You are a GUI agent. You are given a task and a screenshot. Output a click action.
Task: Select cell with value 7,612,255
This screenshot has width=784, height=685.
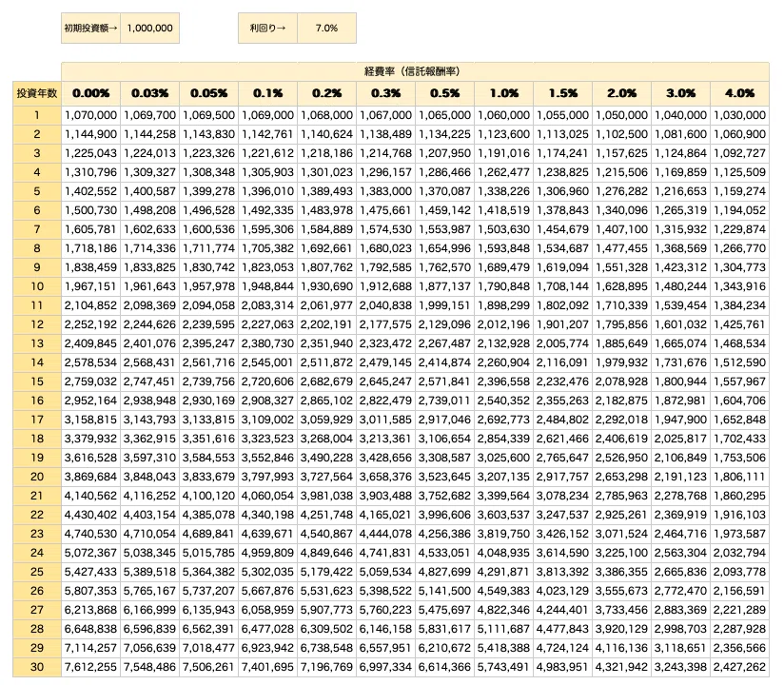click(90, 667)
